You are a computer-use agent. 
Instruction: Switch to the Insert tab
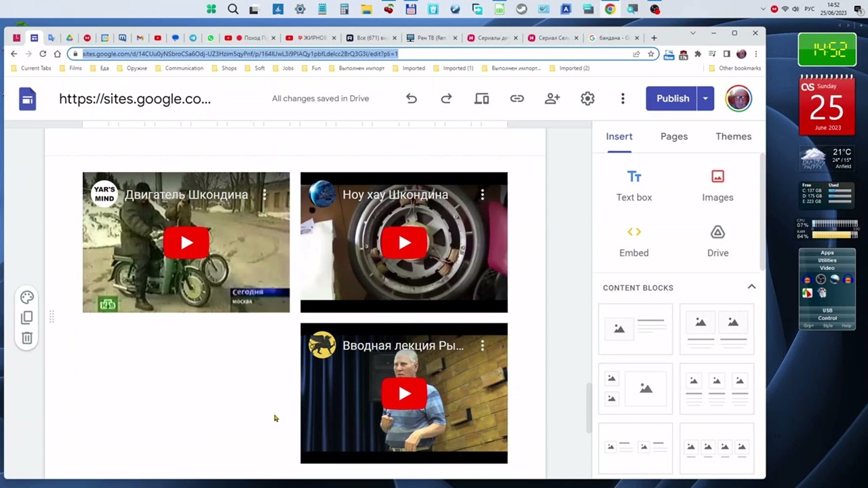[619, 136]
